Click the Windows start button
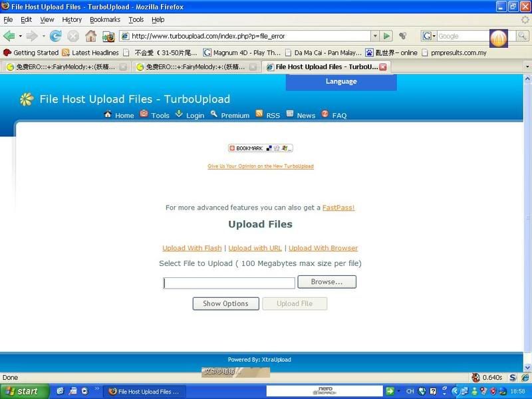Viewport: 532px width, 399px height. pyautogui.click(x=25, y=391)
